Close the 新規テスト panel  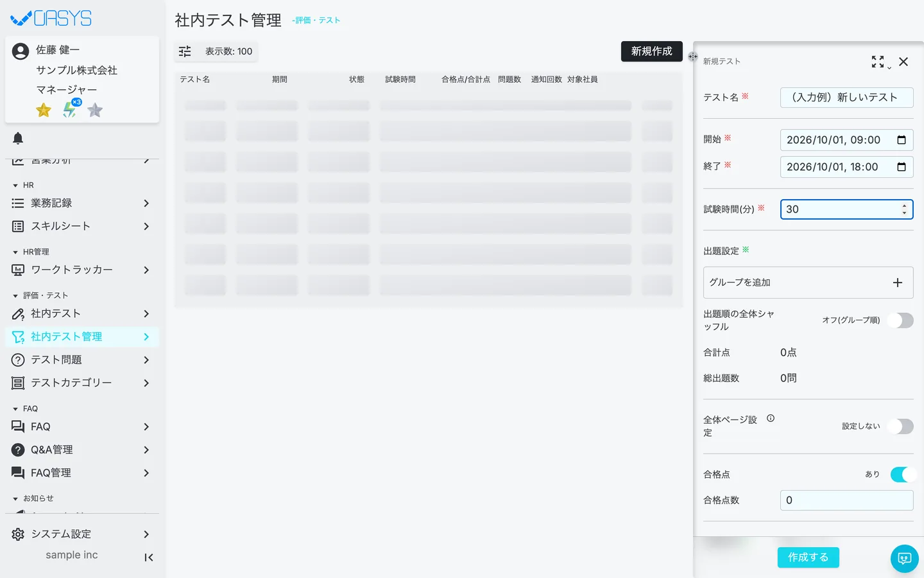[x=903, y=62]
